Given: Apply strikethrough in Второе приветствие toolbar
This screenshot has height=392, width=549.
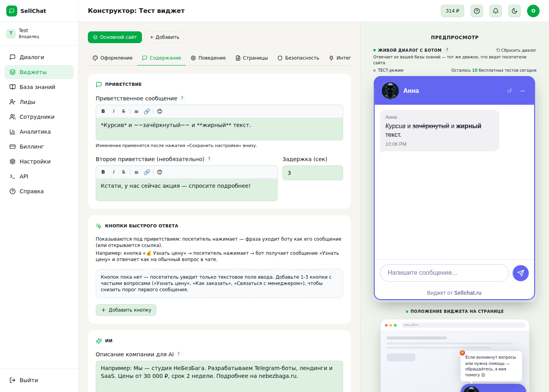Looking at the screenshot, I should (x=124, y=172).
